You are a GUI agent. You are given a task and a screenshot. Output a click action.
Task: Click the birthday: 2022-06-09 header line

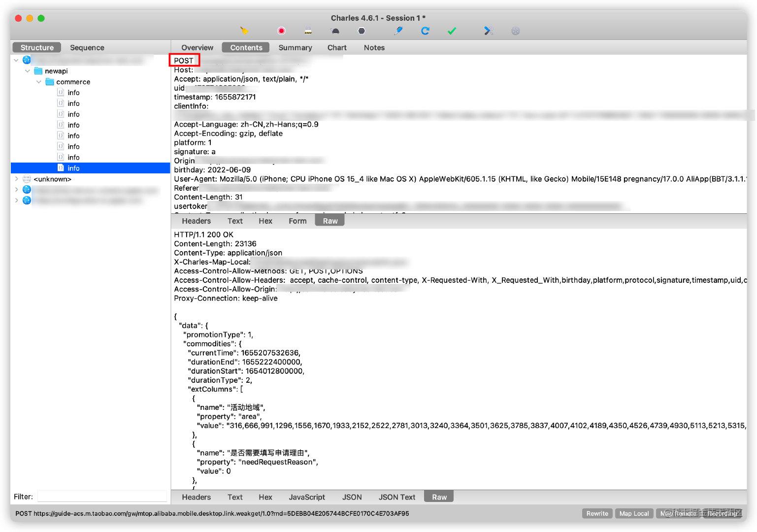(212, 170)
